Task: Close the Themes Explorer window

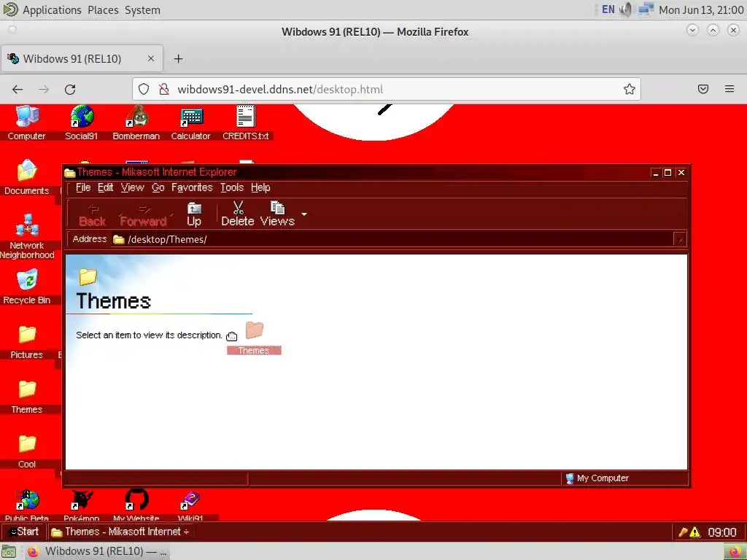Action: [681, 173]
